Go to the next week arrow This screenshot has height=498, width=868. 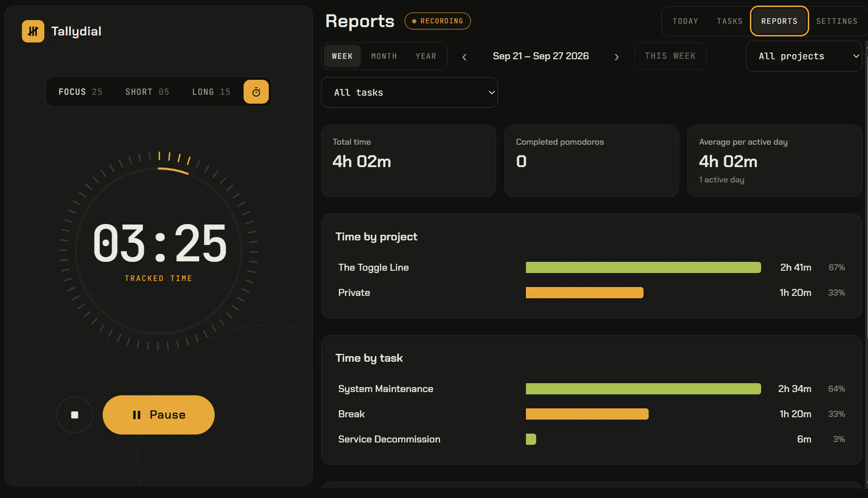pos(616,57)
